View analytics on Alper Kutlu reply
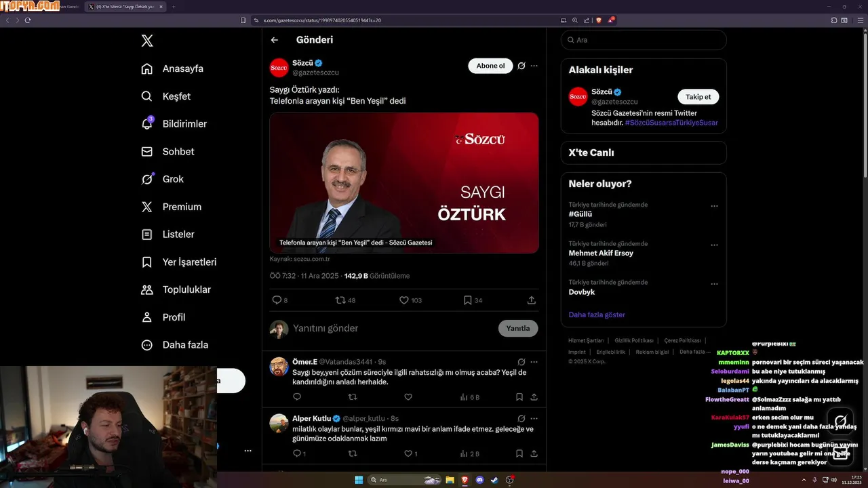Viewport: 868px width, 488px height. point(469,453)
